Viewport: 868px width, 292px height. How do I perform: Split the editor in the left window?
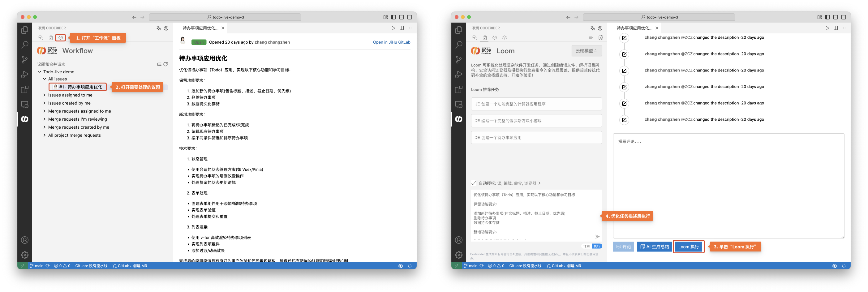pos(401,28)
